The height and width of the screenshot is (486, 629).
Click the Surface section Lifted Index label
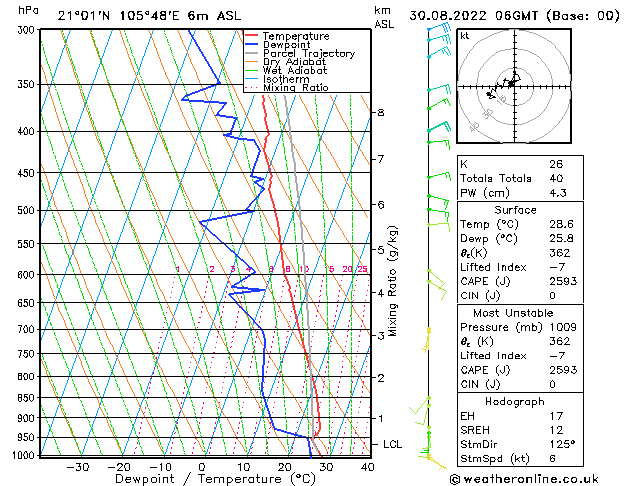point(493,267)
